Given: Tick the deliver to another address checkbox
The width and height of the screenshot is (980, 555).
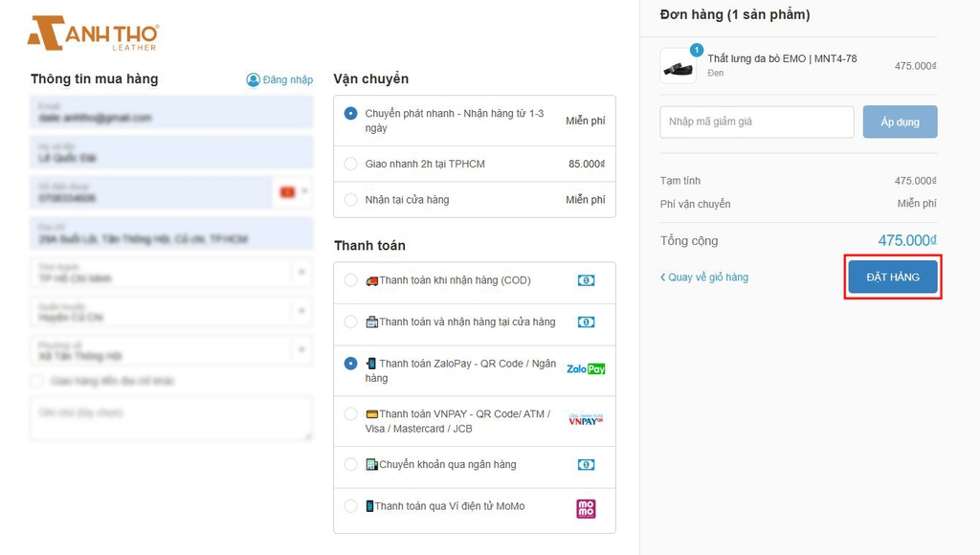Looking at the screenshot, I should 37,381.
